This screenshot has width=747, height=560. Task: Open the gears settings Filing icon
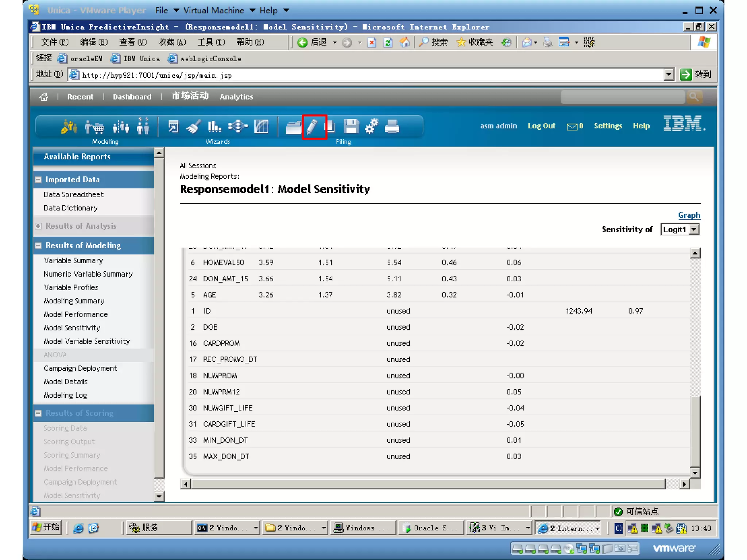371,127
